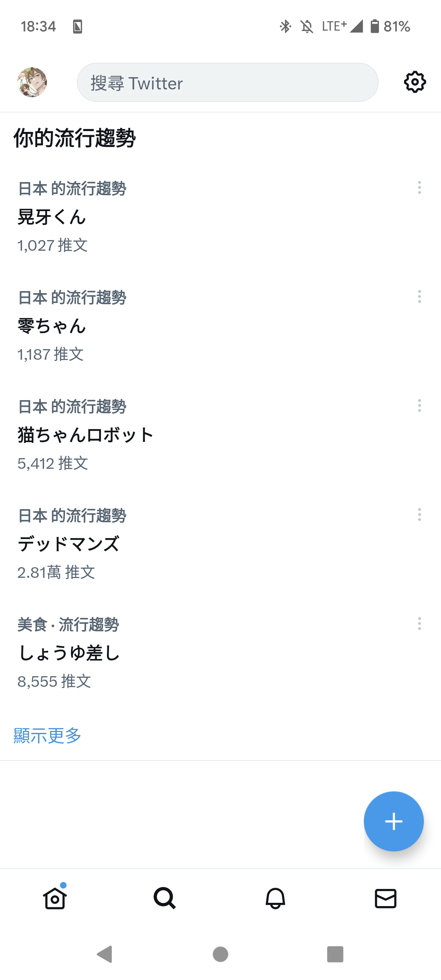Viewport: 441px width, 980px height.
Task: Open more options for 晃牙くん trend
Action: pyautogui.click(x=419, y=188)
